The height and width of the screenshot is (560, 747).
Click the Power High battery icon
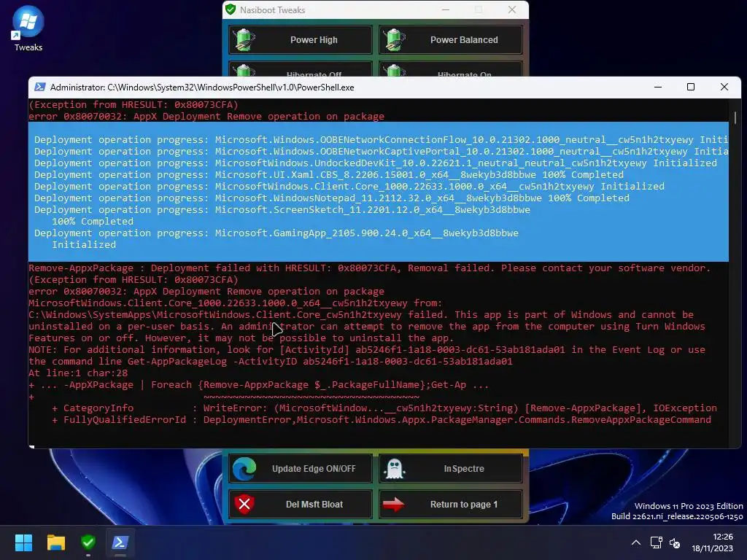pyautogui.click(x=245, y=40)
